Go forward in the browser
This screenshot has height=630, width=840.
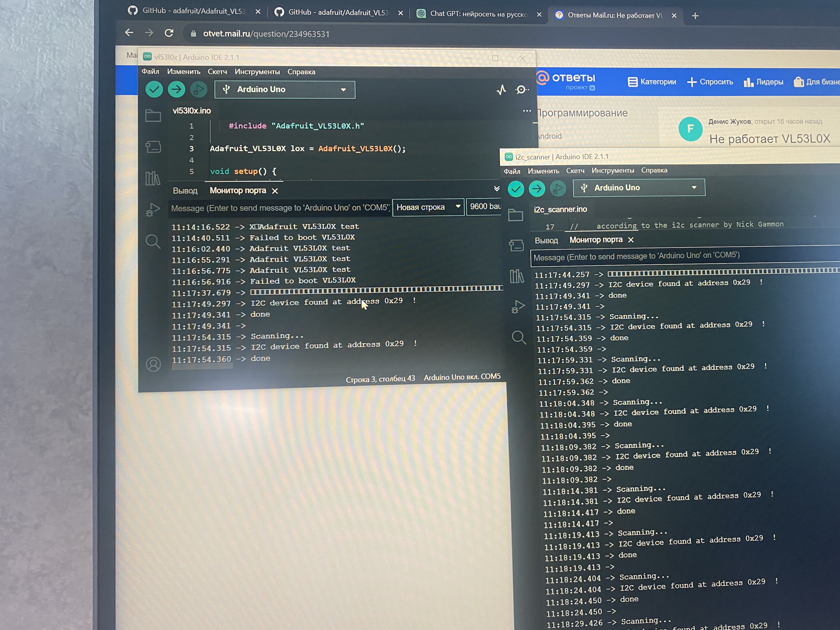(x=149, y=33)
